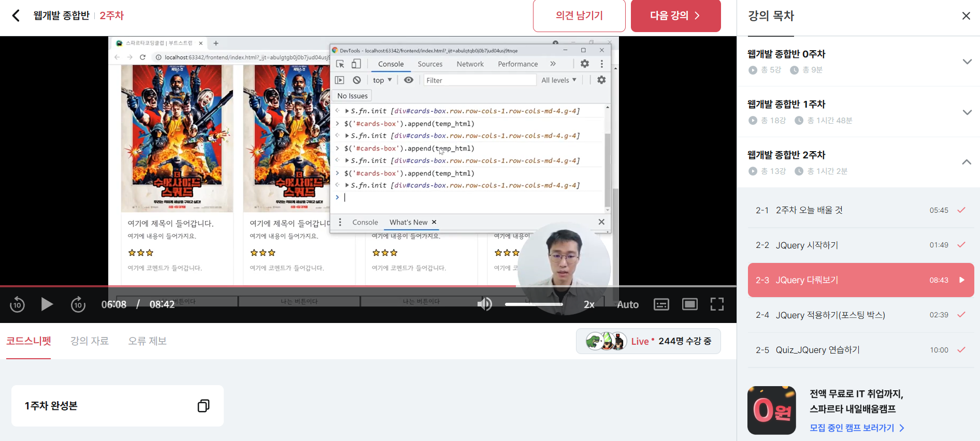Create a live expression with eye icon
The image size is (980, 441).
pos(409,80)
